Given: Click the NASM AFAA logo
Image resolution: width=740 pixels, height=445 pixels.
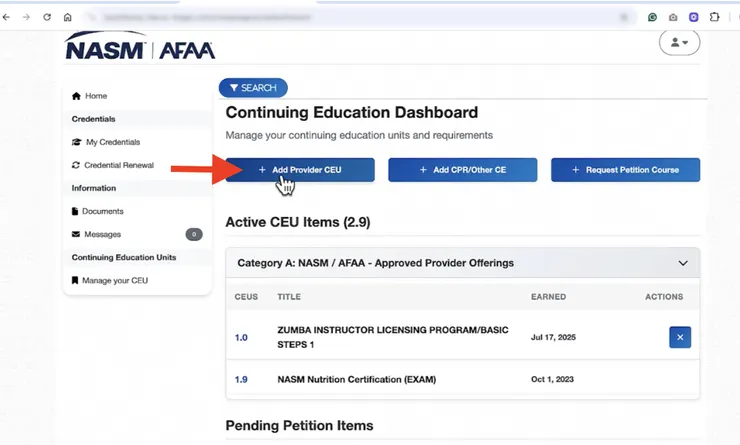Looking at the screenshot, I should [139, 47].
